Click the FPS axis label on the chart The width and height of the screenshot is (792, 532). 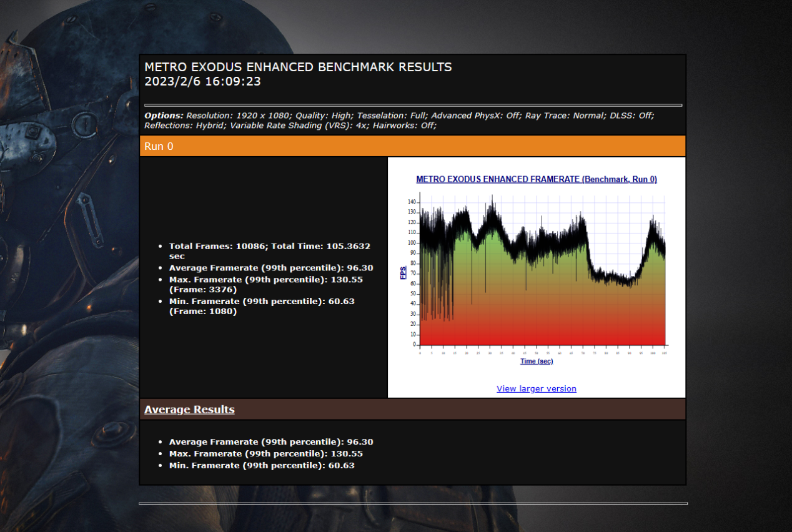[403, 272]
